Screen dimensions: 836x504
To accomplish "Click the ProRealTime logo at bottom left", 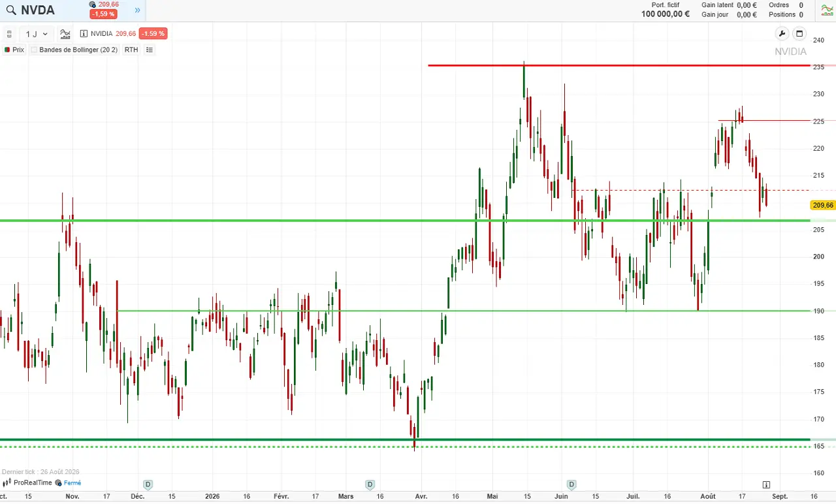I will tap(27, 483).
